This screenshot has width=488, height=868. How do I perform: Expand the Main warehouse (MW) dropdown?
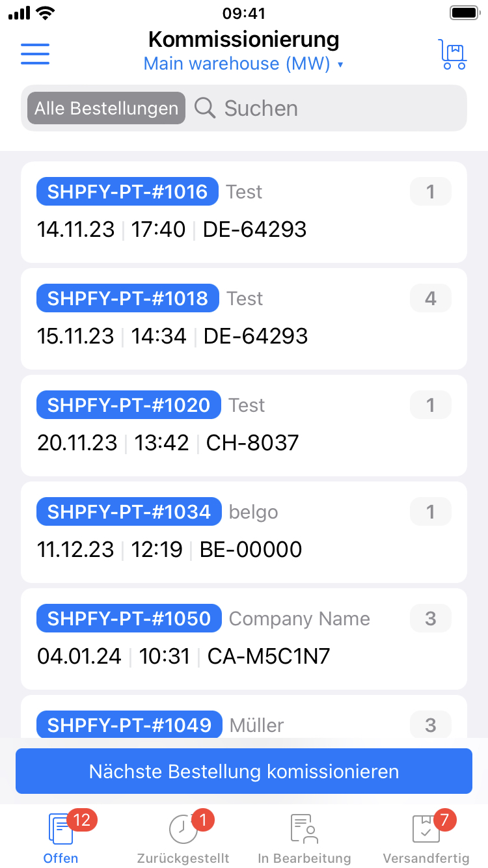(243, 64)
